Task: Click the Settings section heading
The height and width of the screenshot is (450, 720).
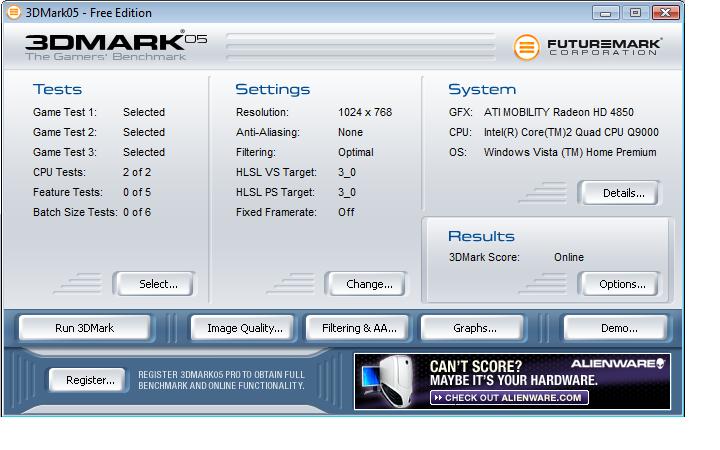Action: (273, 89)
